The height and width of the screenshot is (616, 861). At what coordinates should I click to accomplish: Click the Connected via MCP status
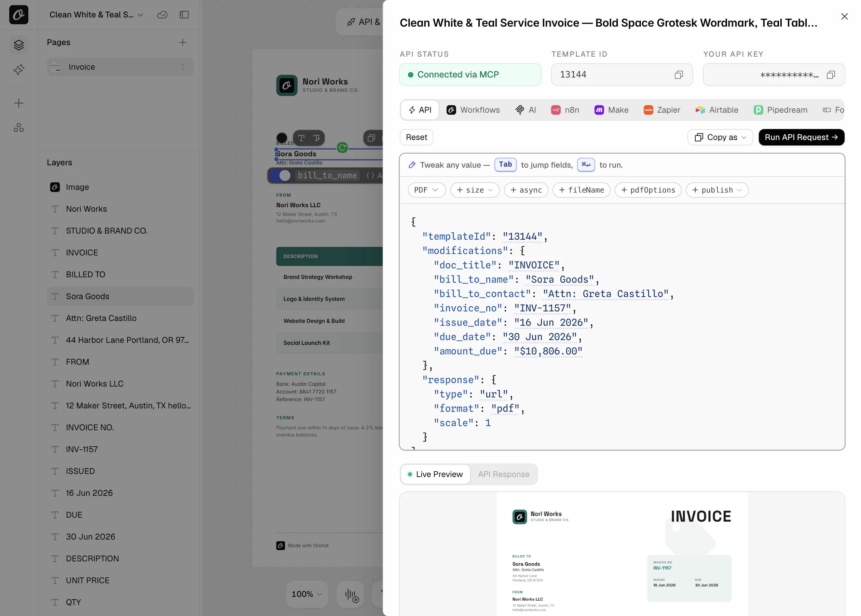470,75
